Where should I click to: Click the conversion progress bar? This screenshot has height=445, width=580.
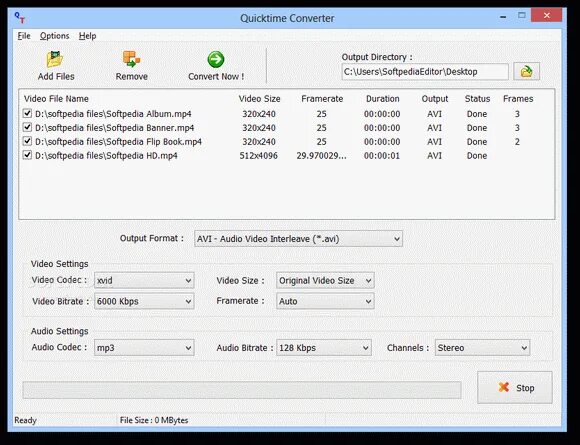pyautogui.click(x=242, y=390)
